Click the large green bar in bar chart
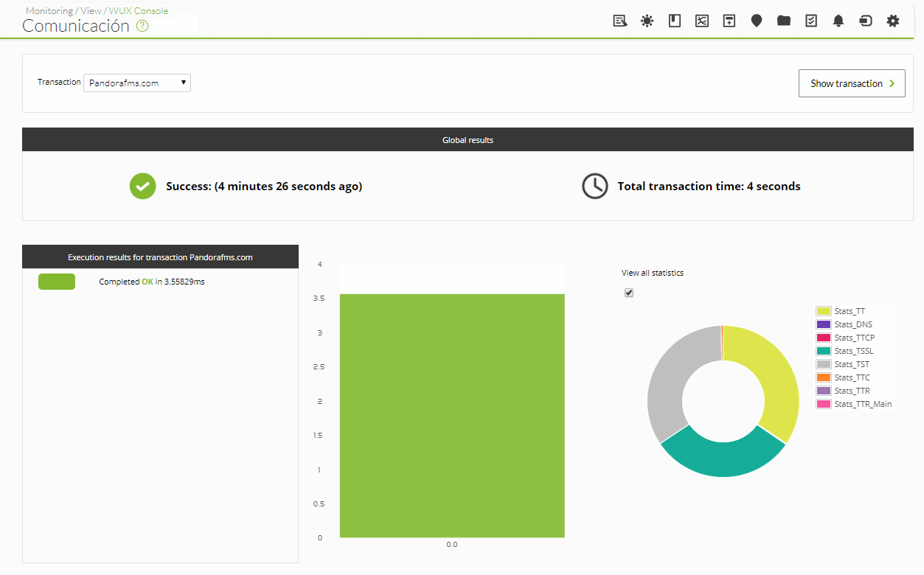The image size is (924, 575). click(x=452, y=416)
